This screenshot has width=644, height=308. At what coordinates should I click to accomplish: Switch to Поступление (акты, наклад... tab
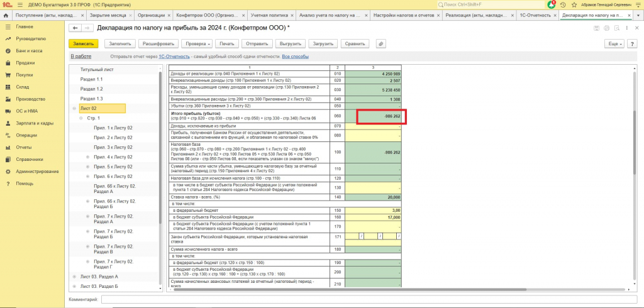(47, 15)
